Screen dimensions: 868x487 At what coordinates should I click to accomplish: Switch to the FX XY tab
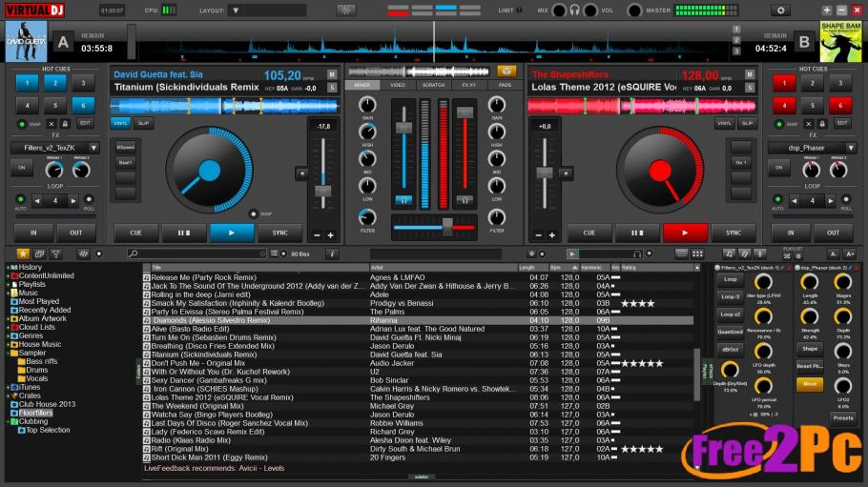point(469,85)
